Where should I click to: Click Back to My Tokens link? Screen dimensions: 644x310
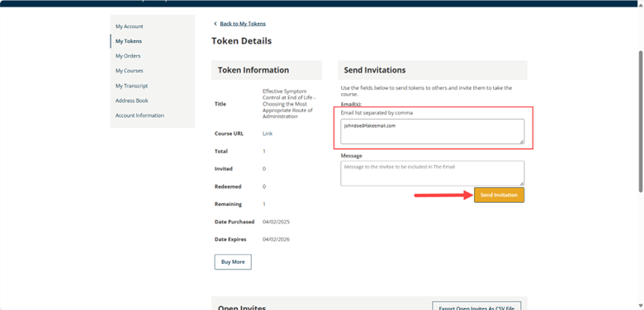243,23
